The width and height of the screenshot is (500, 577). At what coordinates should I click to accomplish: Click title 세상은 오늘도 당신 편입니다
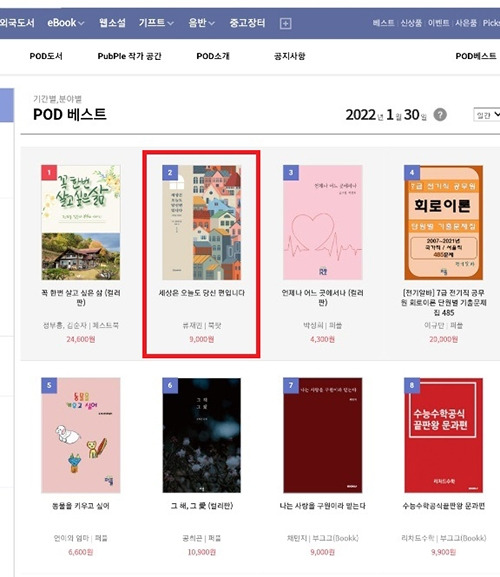[202, 293]
